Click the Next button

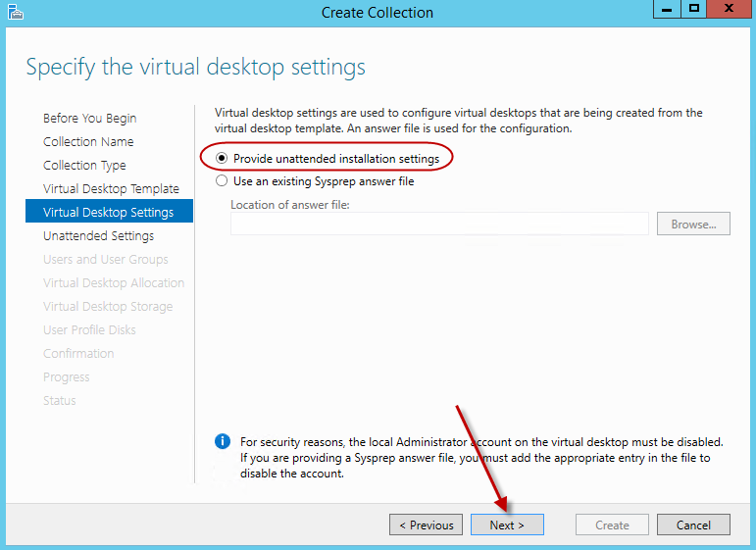coord(507,525)
